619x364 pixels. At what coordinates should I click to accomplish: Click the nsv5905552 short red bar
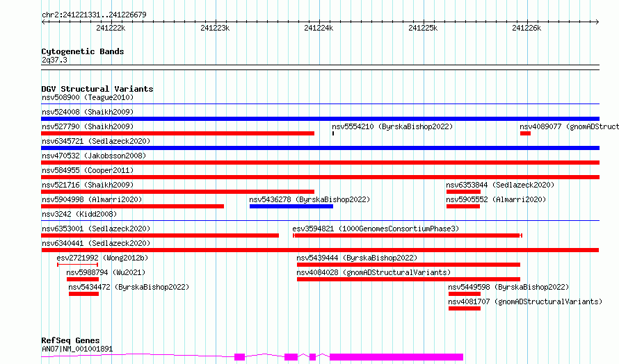click(463, 206)
